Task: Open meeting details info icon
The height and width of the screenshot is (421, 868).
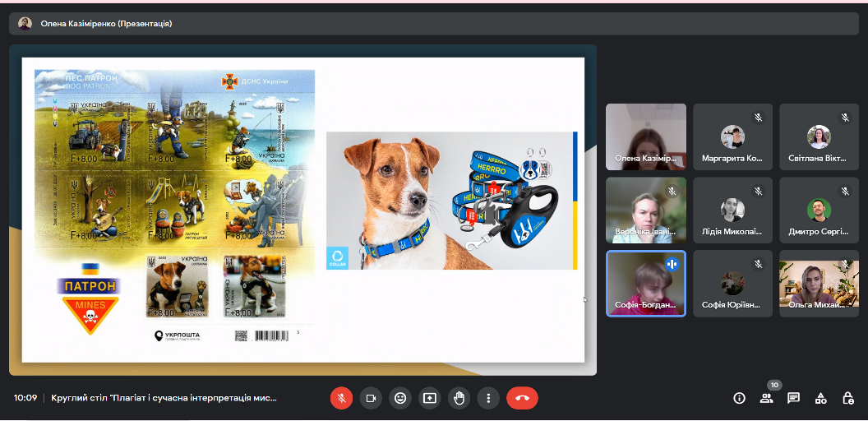Action: tap(739, 398)
